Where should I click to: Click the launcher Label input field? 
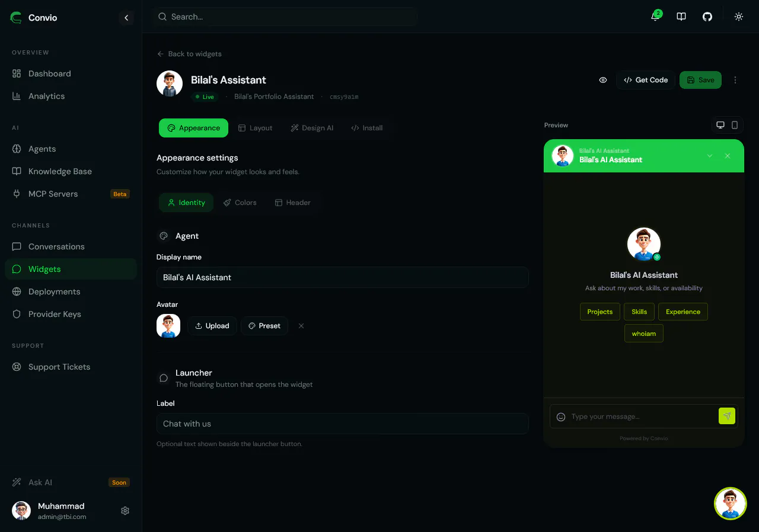[343, 424]
